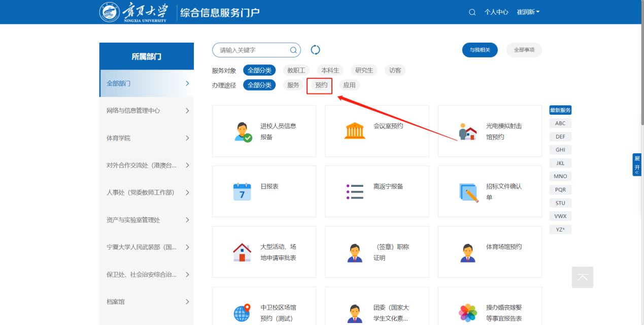Click the 进校人员信息报备 person icon
This screenshot has width=644, height=325.
243,132
